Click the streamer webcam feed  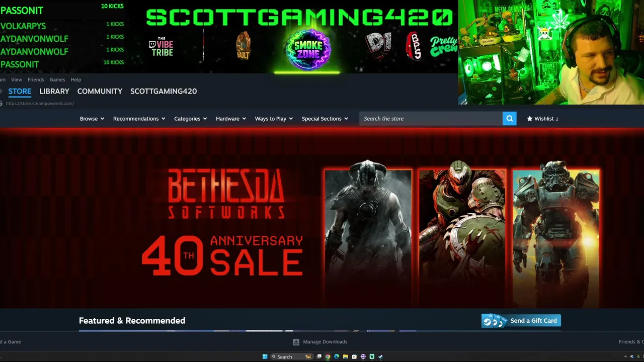tap(551, 52)
